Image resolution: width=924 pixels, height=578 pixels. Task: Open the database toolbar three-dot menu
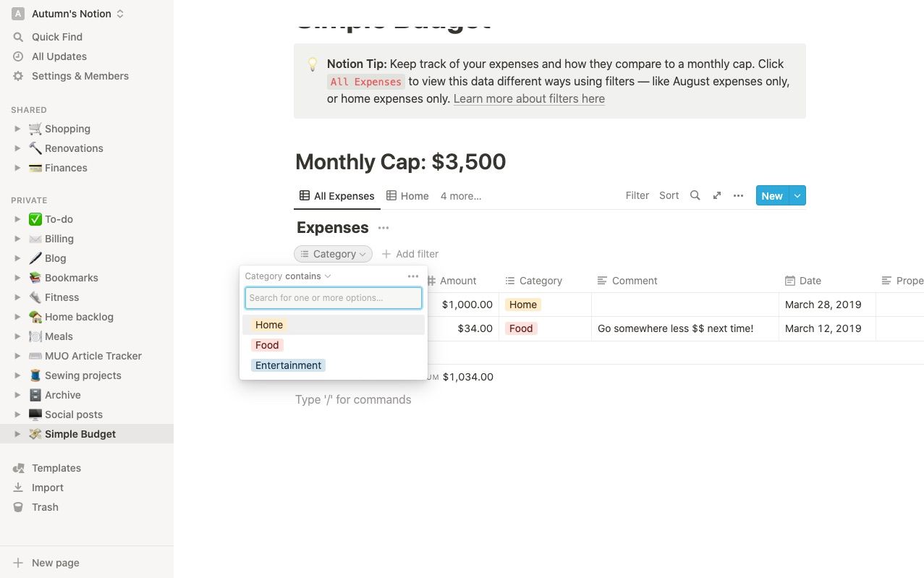(x=738, y=195)
